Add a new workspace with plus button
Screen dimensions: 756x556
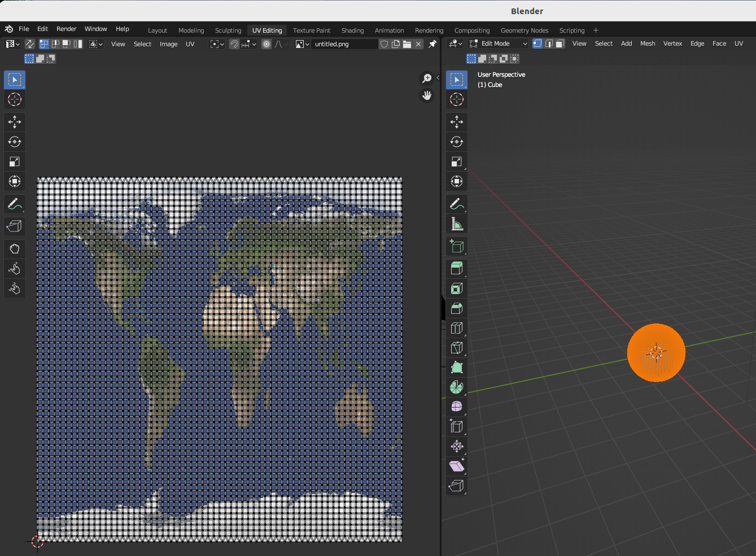[x=596, y=30]
